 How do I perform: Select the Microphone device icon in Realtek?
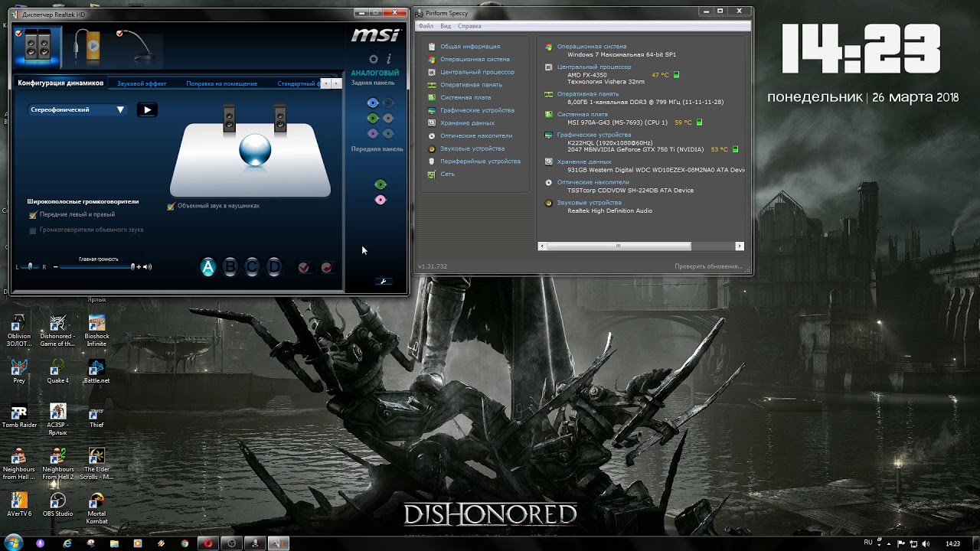click(x=136, y=46)
